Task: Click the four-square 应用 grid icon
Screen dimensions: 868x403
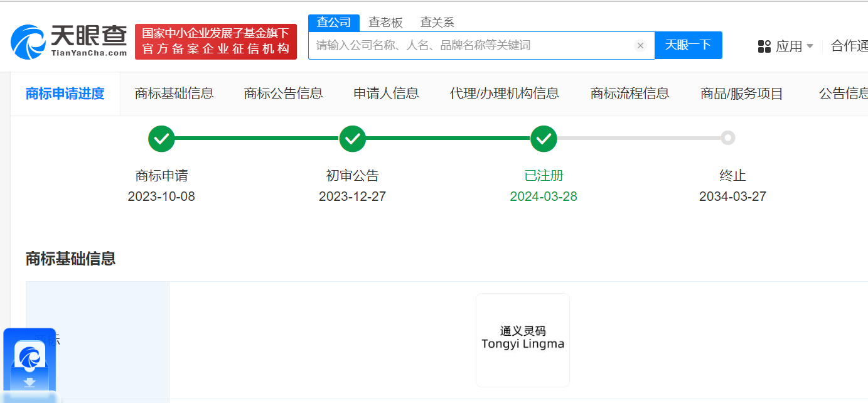Action: pyautogui.click(x=764, y=46)
